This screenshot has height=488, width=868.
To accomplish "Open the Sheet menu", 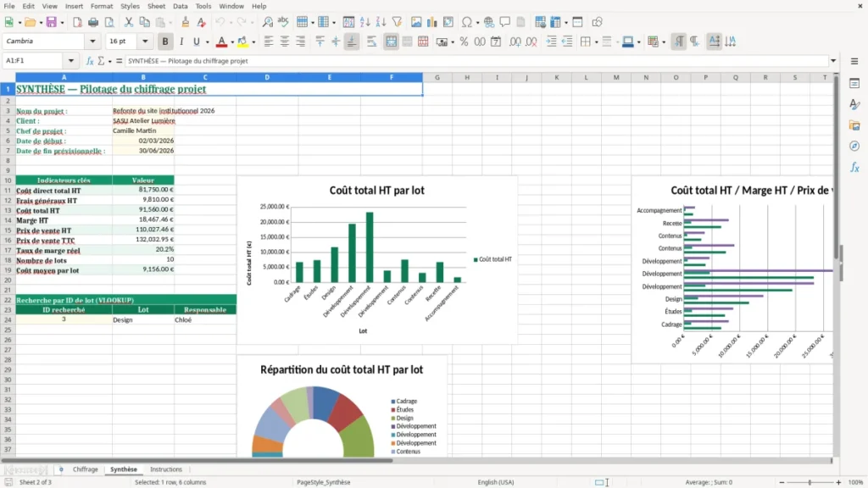I will (x=156, y=6).
